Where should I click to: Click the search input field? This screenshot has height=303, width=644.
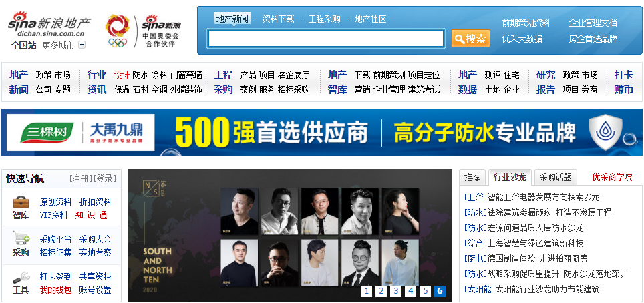pos(326,39)
